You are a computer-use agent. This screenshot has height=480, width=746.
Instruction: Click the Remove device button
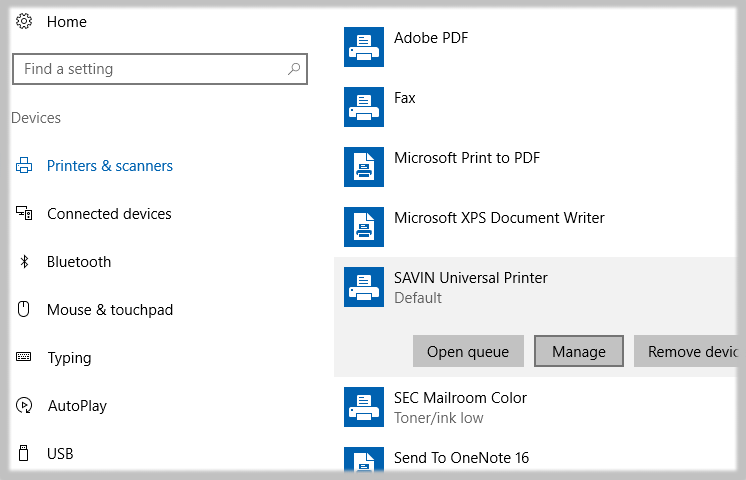click(690, 351)
